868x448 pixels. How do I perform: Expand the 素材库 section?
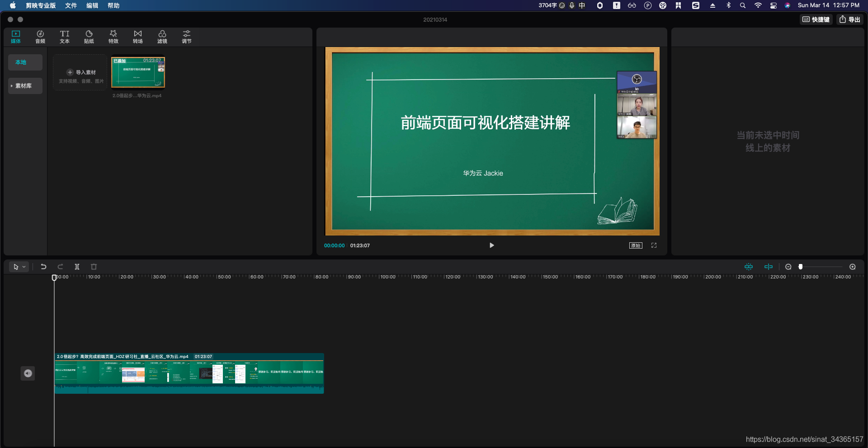25,85
